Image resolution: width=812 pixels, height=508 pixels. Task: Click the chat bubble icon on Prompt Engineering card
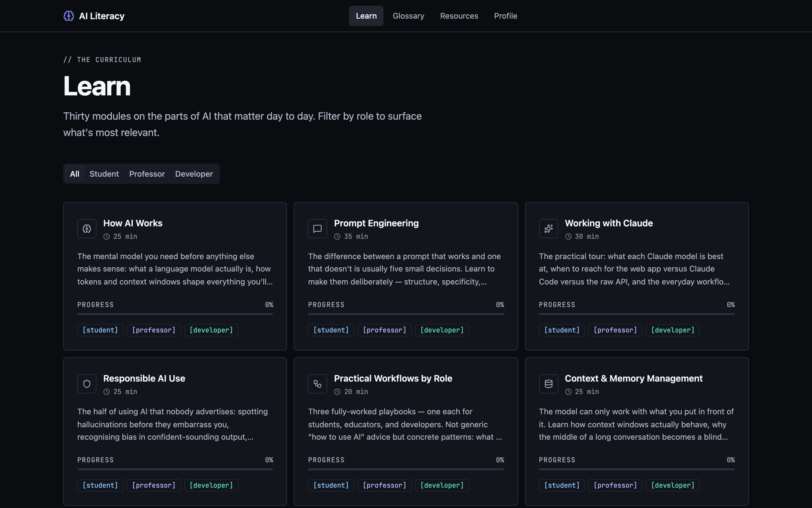[x=317, y=229]
